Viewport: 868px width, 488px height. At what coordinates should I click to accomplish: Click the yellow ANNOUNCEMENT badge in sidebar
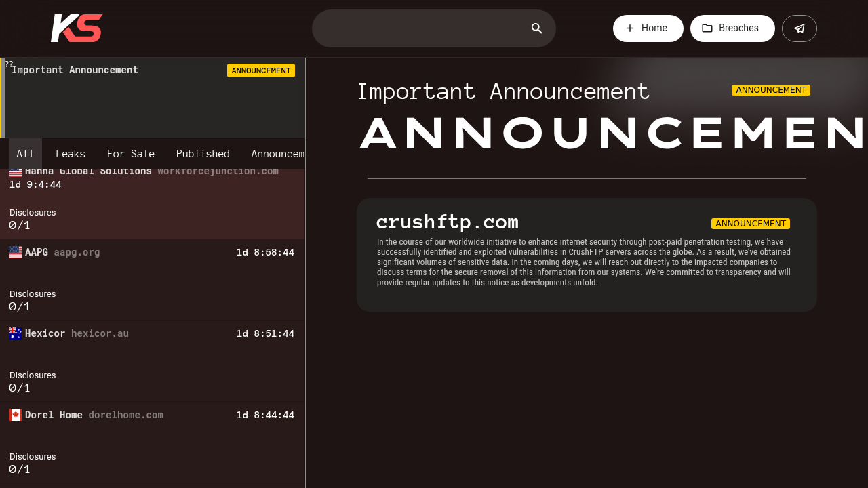pyautogui.click(x=261, y=70)
